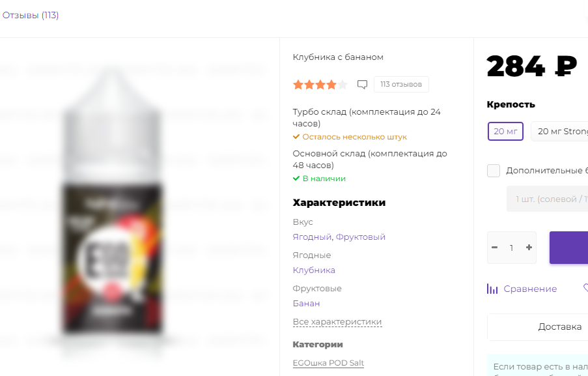Screen dimensions: 588x376
Task: Select the 20 мг strength option
Action: pyautogui.click(x=505, y=132)
